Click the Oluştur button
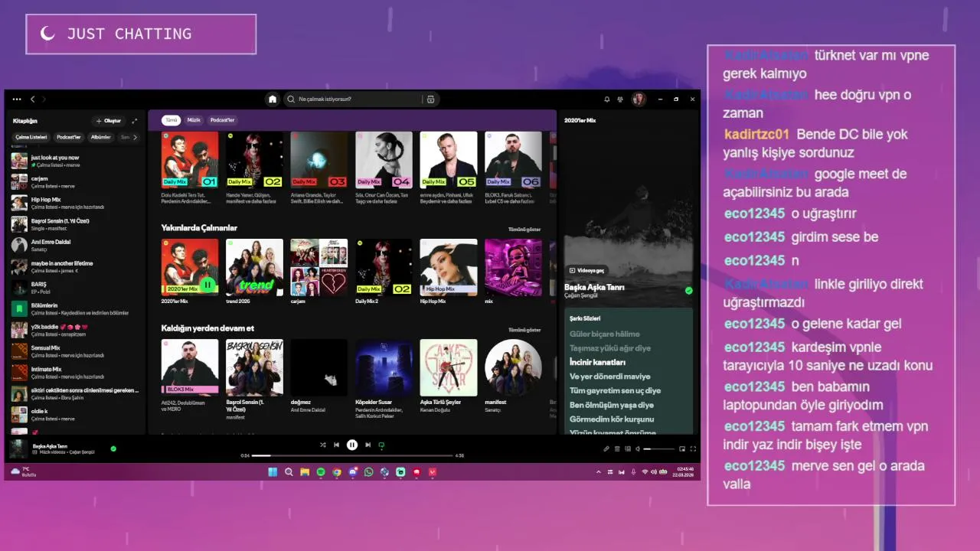980x551 pixels. point(108,121)
